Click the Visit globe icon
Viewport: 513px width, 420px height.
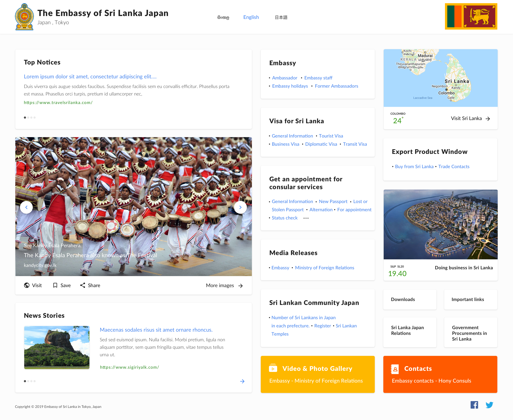27,285
